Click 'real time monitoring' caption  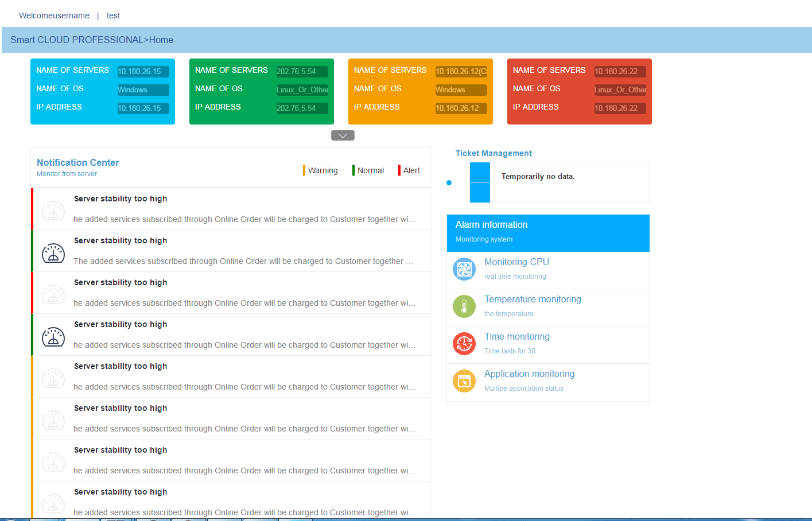click(515, 277)
